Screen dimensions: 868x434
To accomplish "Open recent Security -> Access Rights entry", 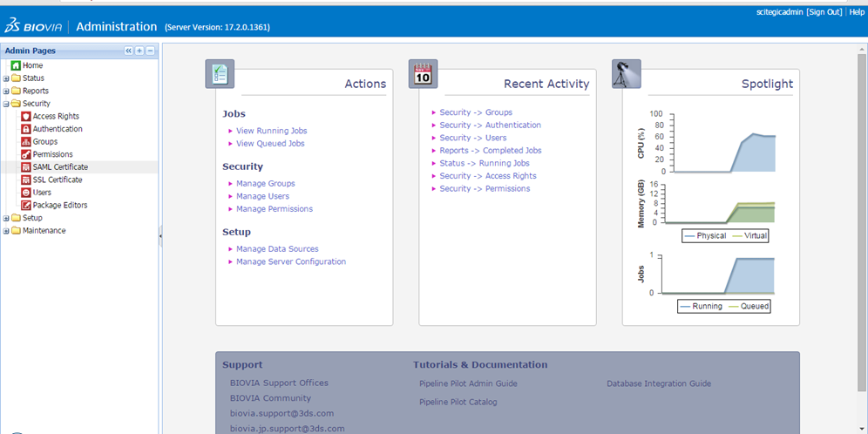I will point(488,176).
